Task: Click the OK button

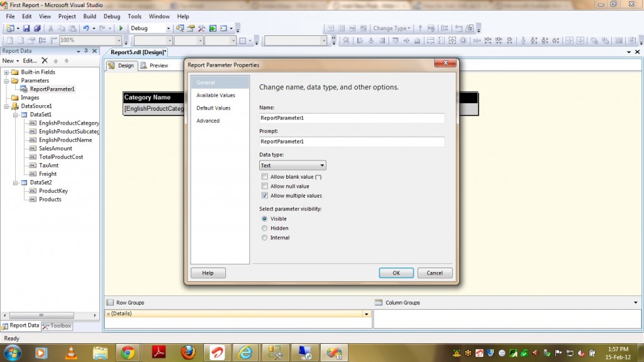Action: click(x=396, y=273)
